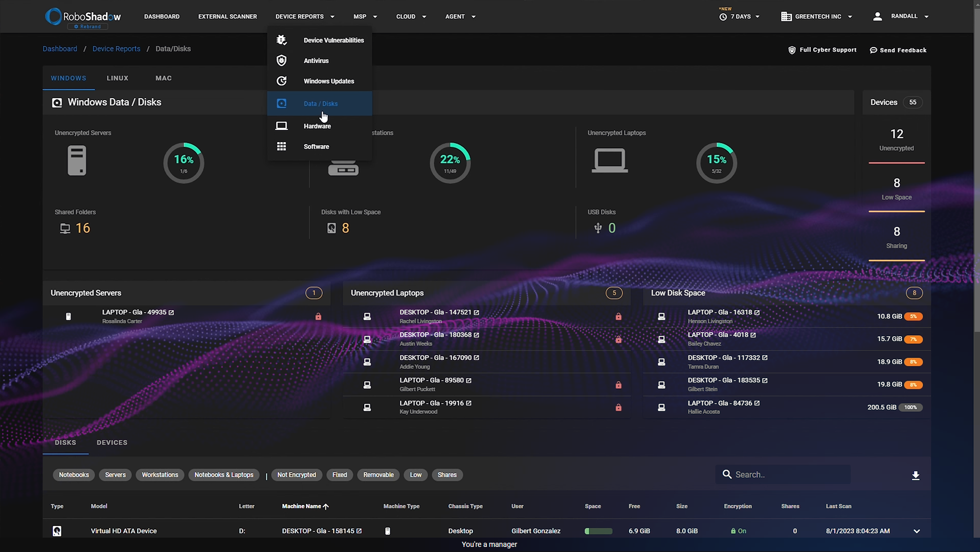Navigate to Dashboard via the breadcrumb link
Screen dimensions: 980x552
coord(60,49)
